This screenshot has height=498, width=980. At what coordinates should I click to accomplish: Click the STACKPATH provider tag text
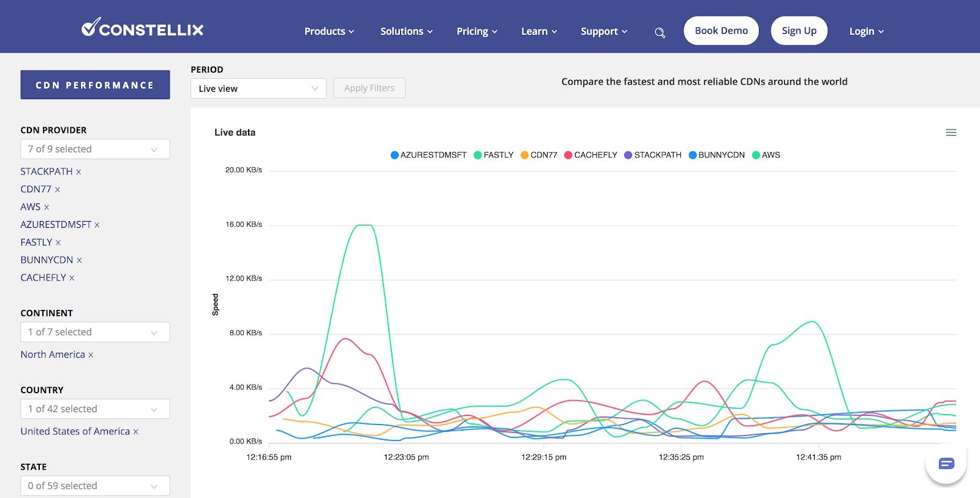tap(47, 172)
